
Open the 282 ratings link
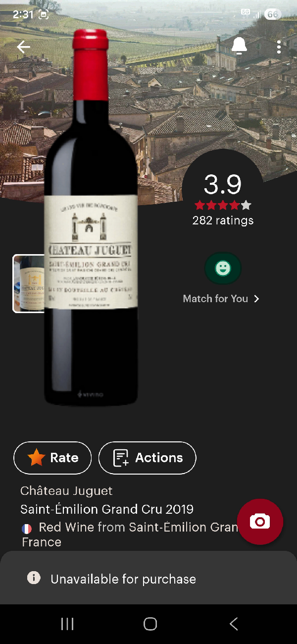click(x=223, y=220)
